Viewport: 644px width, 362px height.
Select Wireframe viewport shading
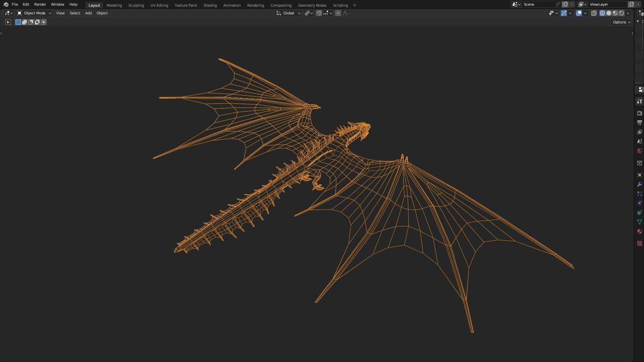602,13
